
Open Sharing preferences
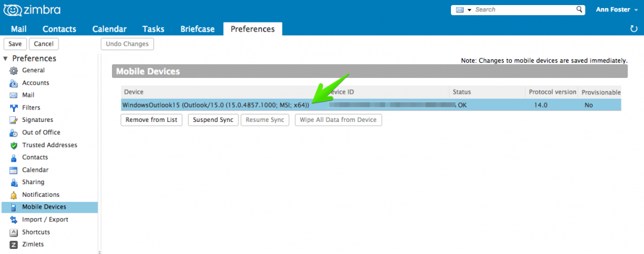[x=33, y=182]
